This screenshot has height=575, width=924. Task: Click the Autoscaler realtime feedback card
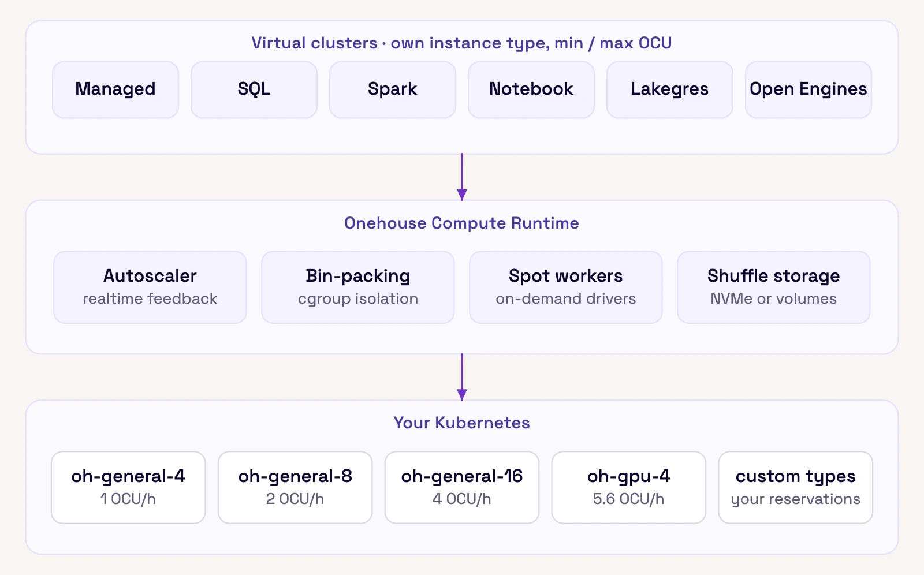point(150,287)
